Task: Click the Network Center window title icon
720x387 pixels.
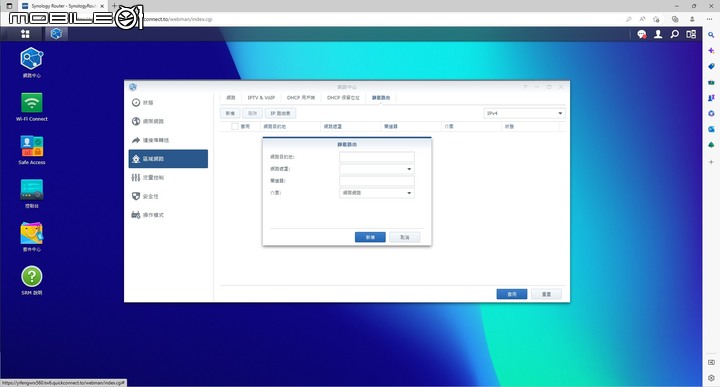Action: click(133, 87)
